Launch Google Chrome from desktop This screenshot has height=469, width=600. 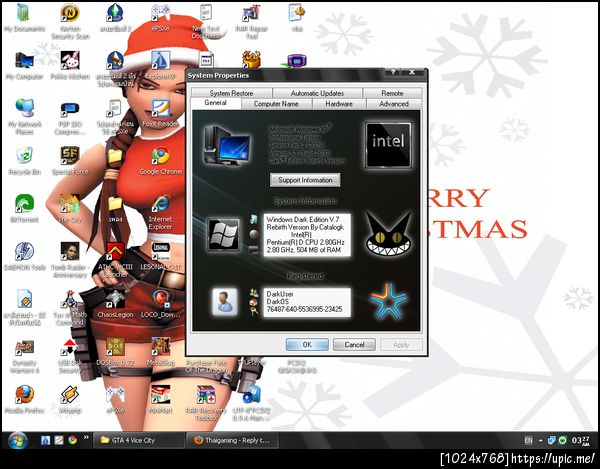pyautogui.click(x=160, y=161)
